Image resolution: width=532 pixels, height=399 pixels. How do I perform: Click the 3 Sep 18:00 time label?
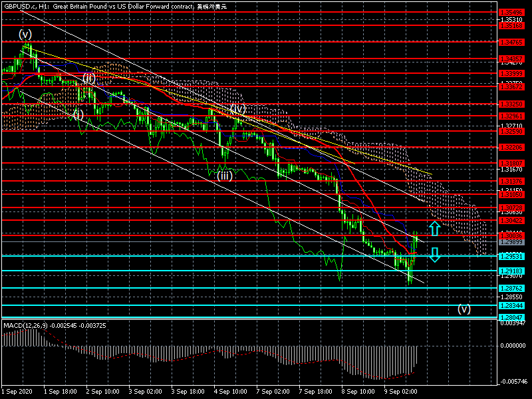[x=188, y=391]
